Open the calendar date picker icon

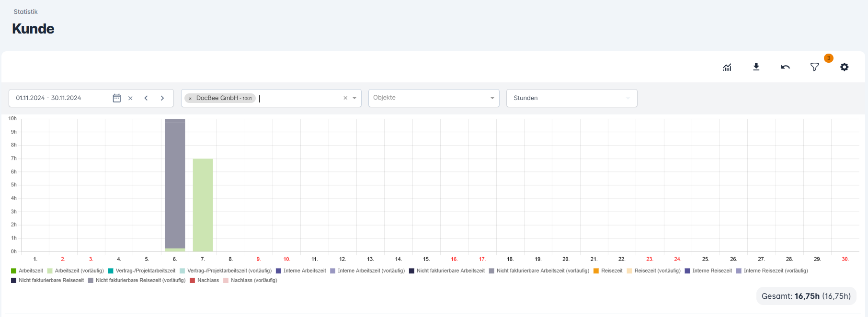[x=116, y=98]
